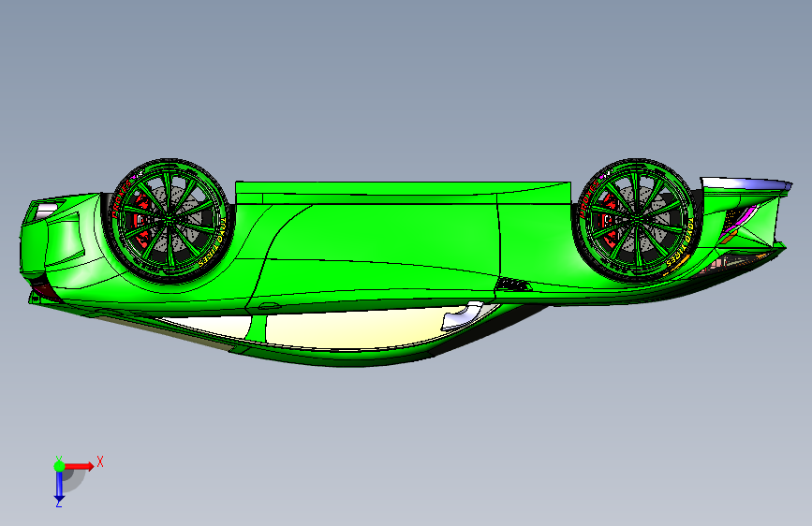Select the red brake caliper on the rear wheel
The width and height of the screenshot is (812, 526).
[140, 222]
